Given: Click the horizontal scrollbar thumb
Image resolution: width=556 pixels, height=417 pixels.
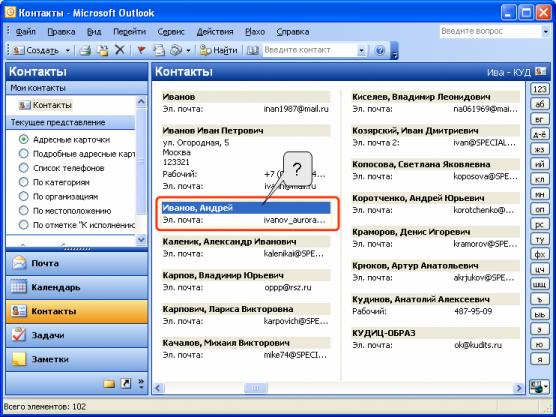Looking at the screenshot, I should tap(255, 388).
